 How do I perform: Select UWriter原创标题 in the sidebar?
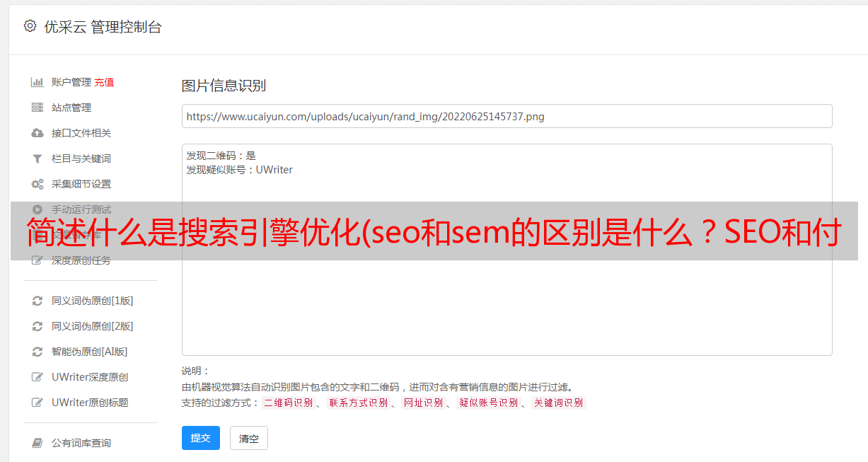coord(90,403)
